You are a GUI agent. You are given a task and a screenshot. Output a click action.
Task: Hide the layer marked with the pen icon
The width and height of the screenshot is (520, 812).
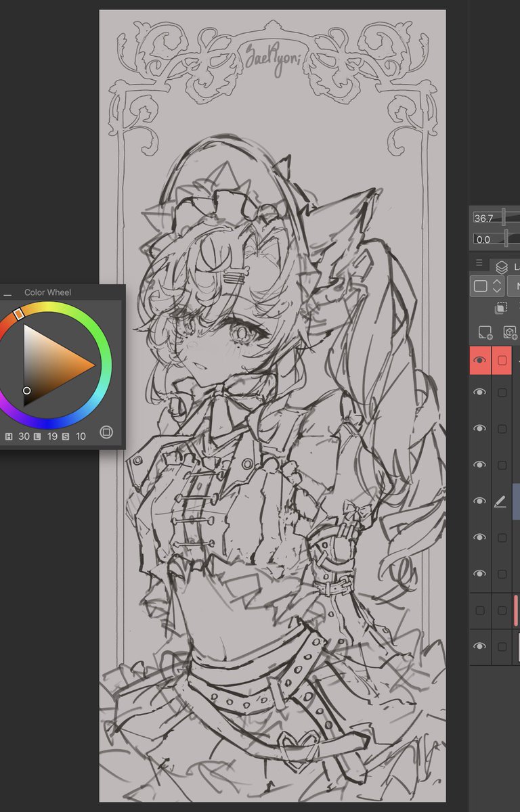480,501
